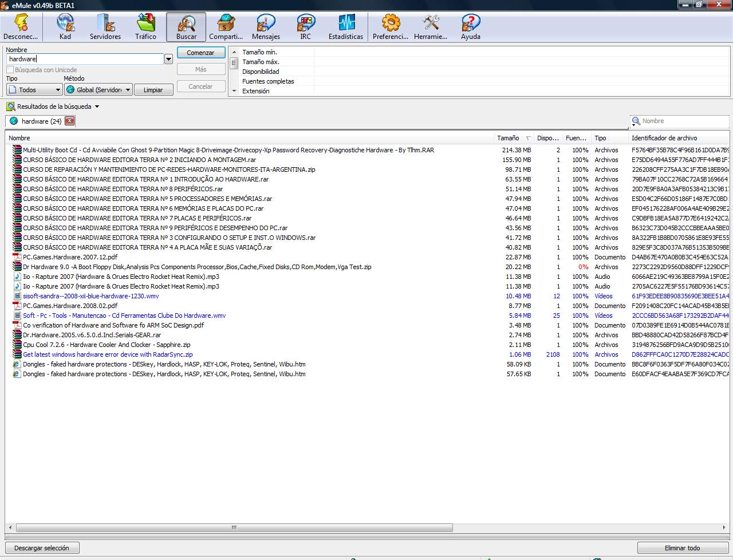Open the Kad network view
The width and height of the screenshot is (733, 560).
tap(65, 27)
